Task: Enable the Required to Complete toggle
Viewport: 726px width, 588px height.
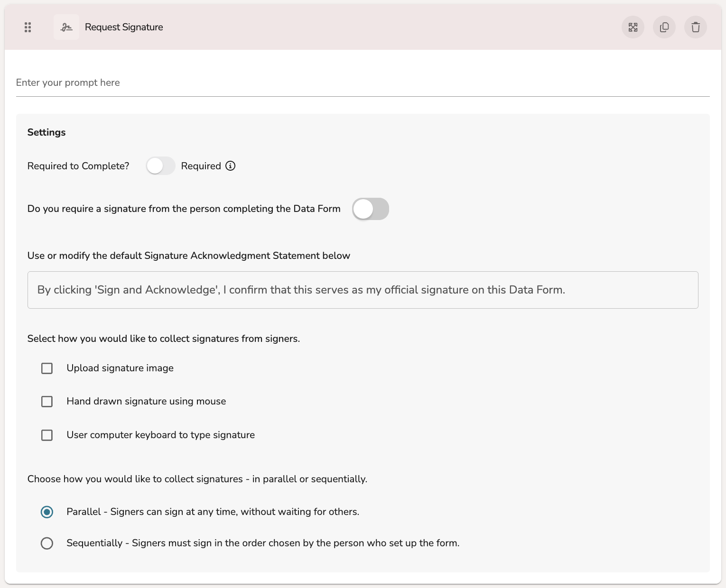Action: 160,166
